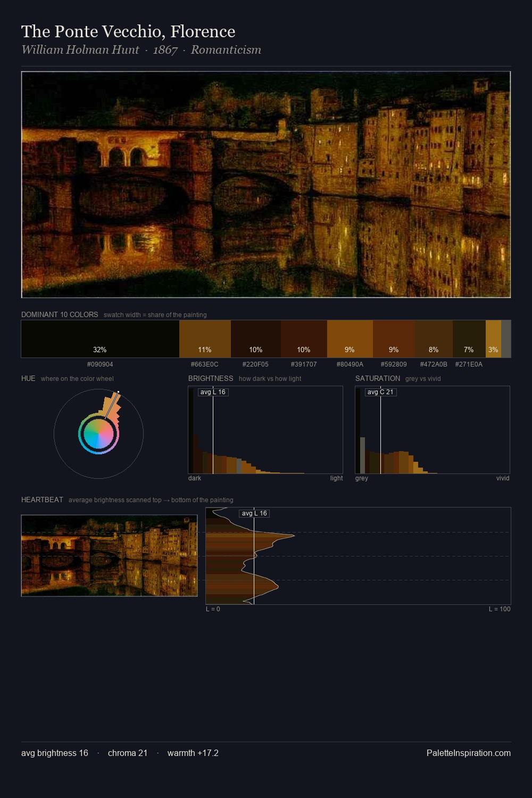Screen dimensions: 532x798
Task: Click the subtitle 'William Holman Hunt · 1867 · Romanticism'
Action: (x=141, y=50)
